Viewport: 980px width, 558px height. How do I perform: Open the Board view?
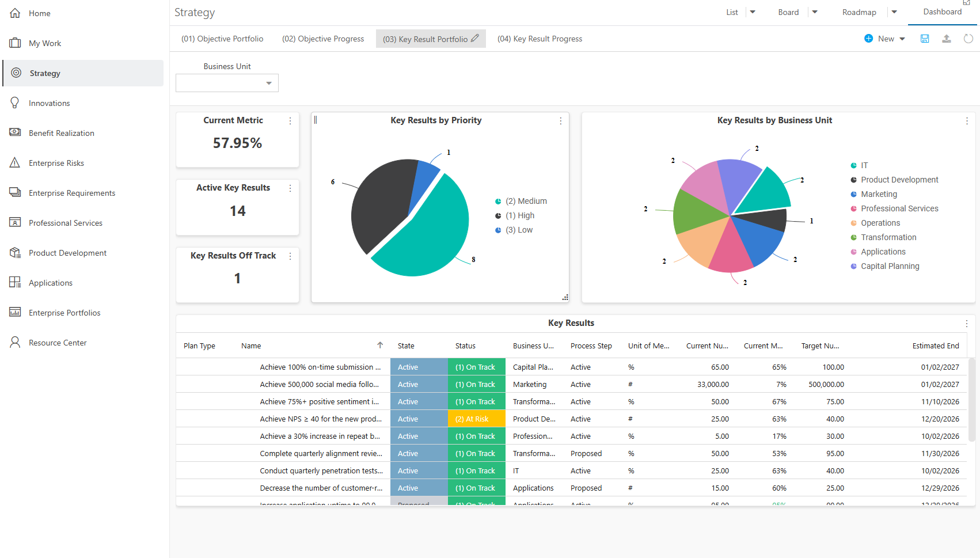(x=788, y=12)
